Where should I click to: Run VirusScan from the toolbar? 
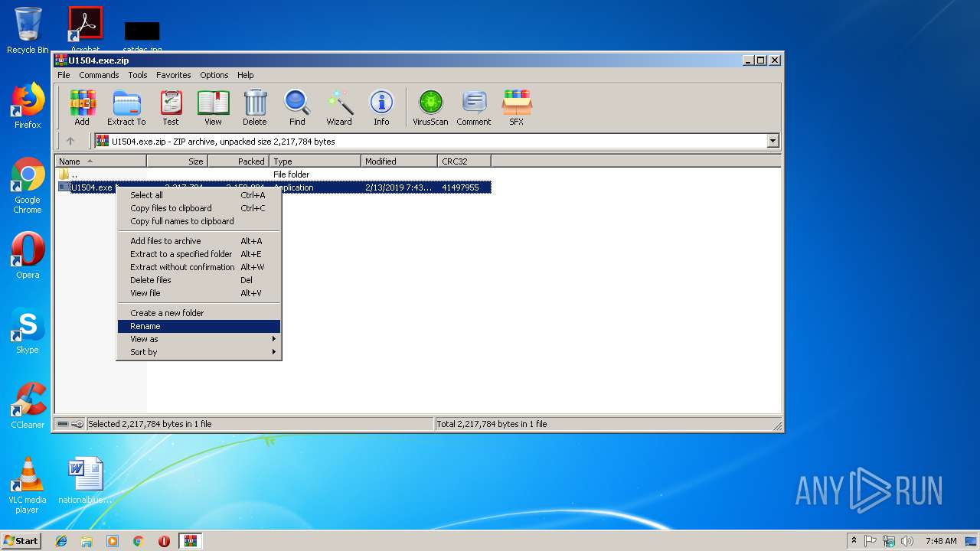click(430, 107)
